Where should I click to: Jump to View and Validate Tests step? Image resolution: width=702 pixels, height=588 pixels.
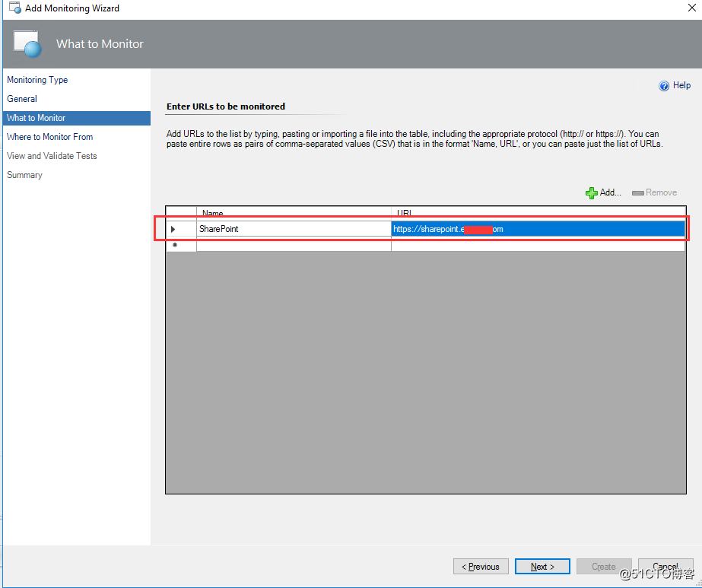[x=52, y=156]
